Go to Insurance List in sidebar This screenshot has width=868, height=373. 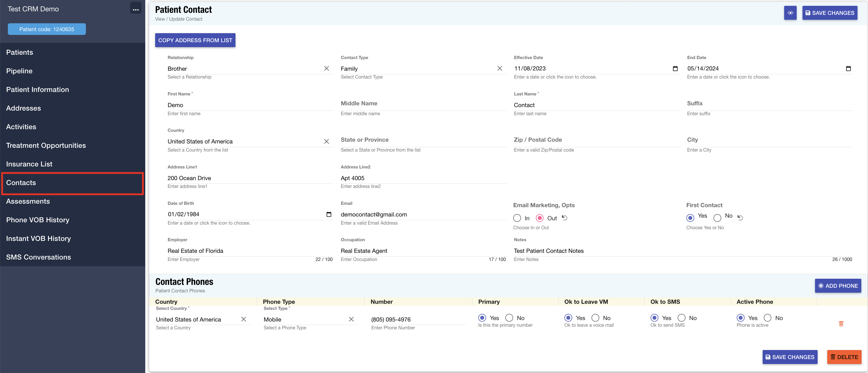tap(29, 164)
